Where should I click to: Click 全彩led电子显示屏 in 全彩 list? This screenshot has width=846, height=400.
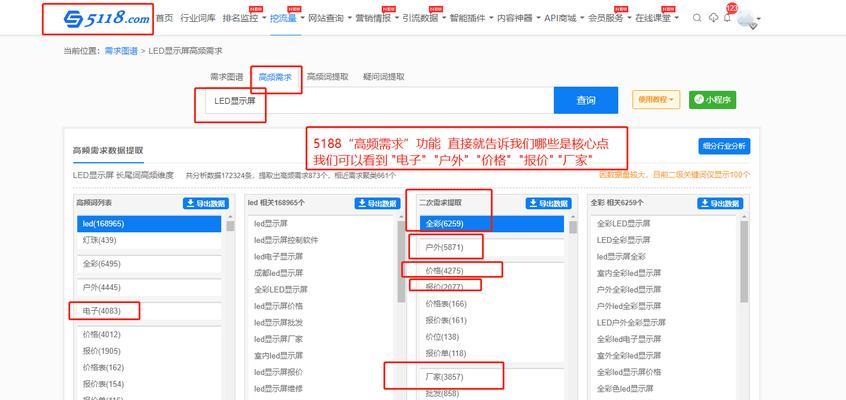[x=629, y=340]
